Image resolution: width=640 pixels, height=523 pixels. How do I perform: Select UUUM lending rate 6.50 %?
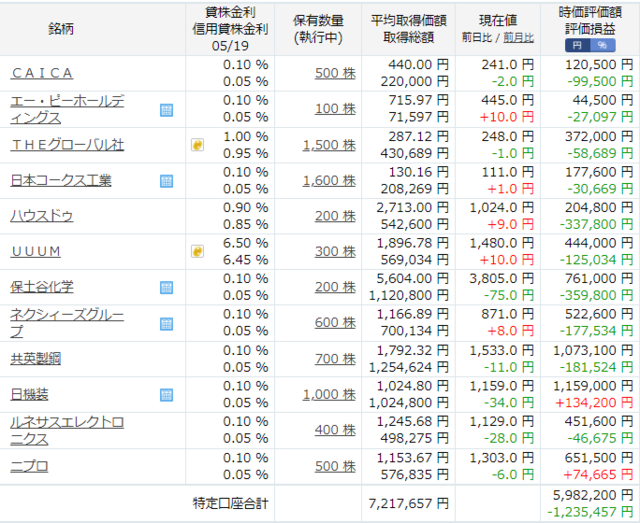coord(245,243)
